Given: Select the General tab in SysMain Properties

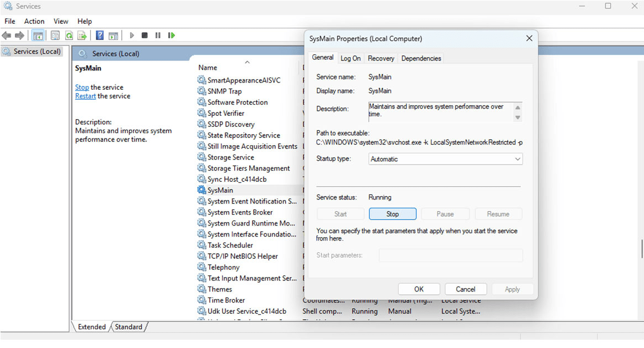Looking at the screenshot, I should click(x=322, y=58).
